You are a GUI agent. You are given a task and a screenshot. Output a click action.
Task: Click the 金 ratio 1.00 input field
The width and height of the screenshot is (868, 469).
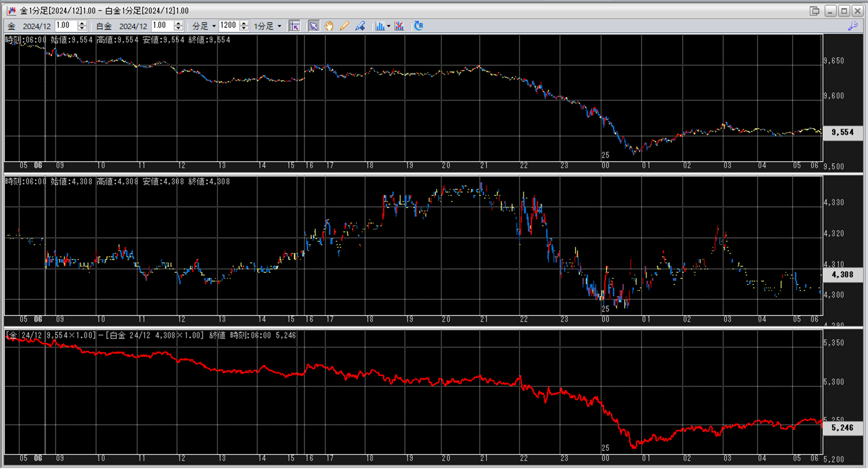coord(66,25)
